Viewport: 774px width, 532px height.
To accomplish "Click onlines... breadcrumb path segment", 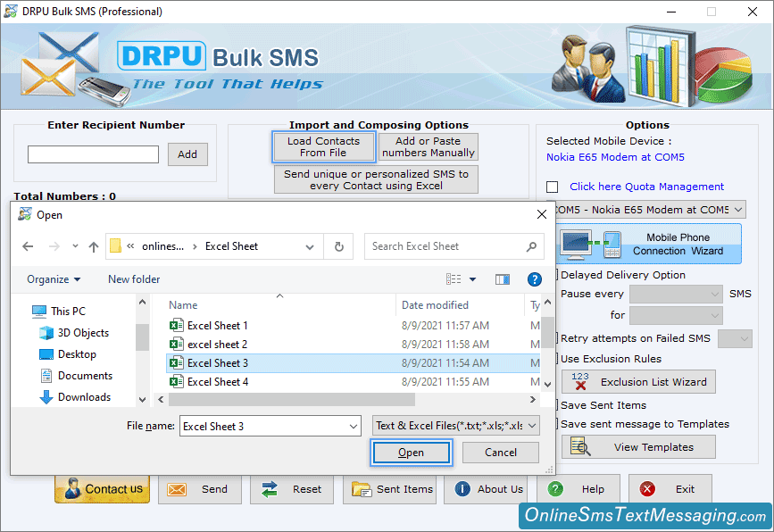I will (162, 246).
